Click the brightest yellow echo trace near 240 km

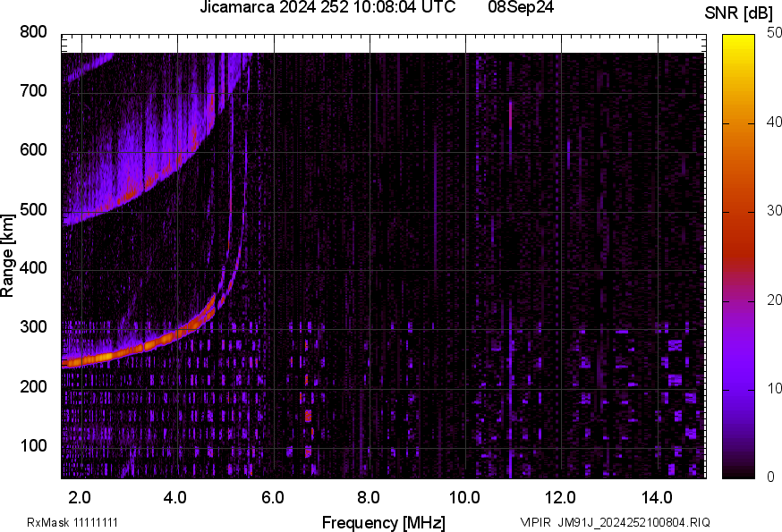click(103, 356)
